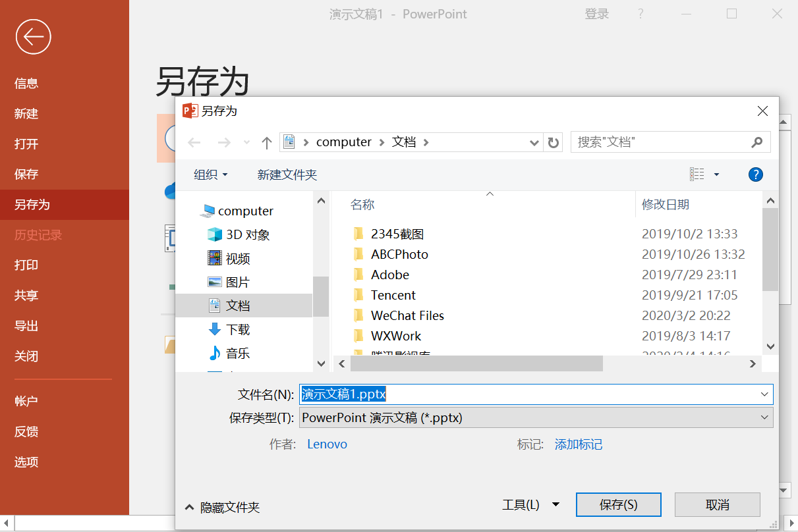Open the file name dropdown list
Viewport: 798px width, 532px height.
764,394
